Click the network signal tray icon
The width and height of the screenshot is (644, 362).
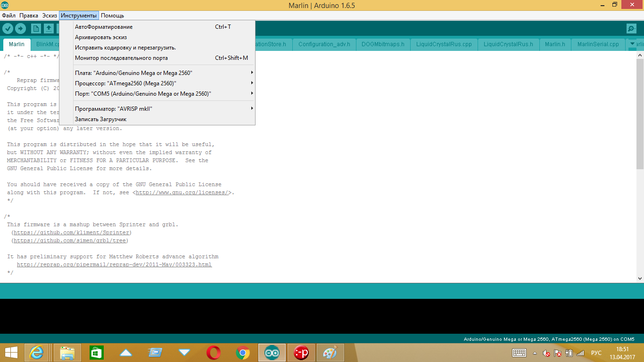click(580, 353)
